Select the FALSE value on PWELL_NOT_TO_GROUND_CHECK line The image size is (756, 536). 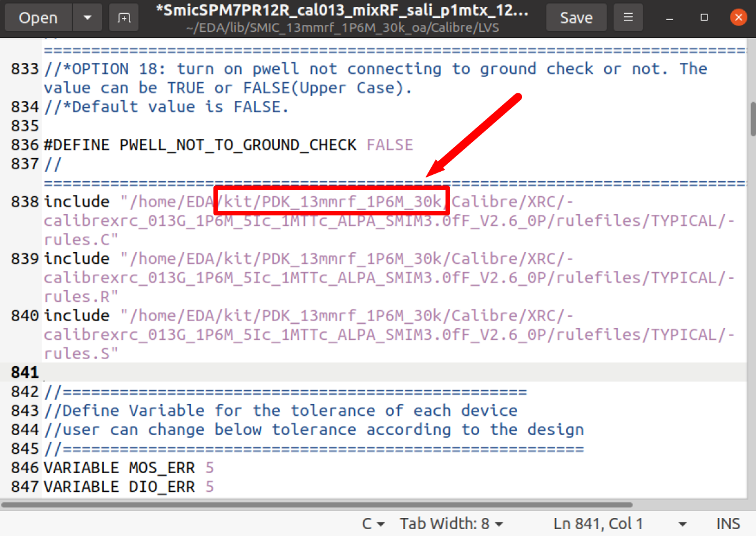[389, 144]
